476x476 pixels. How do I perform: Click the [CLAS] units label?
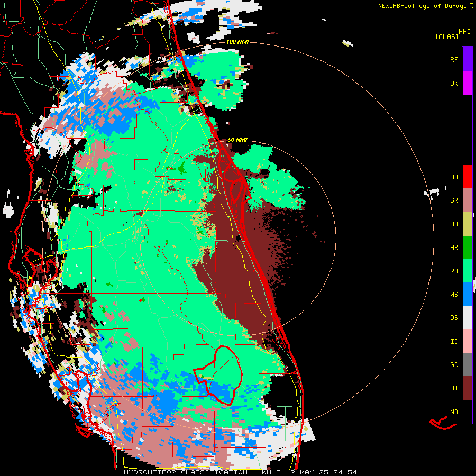[x=447, y=36]
